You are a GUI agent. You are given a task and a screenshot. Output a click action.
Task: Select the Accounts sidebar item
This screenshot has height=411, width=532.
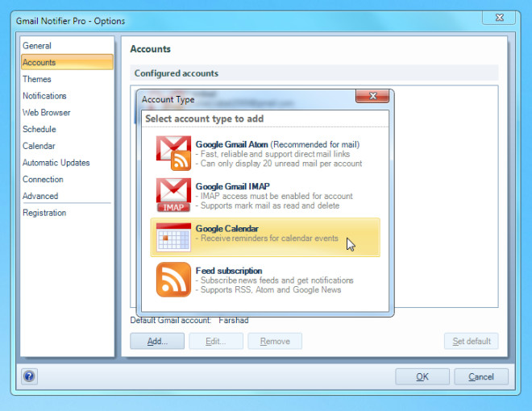click(x=67, y=62)
